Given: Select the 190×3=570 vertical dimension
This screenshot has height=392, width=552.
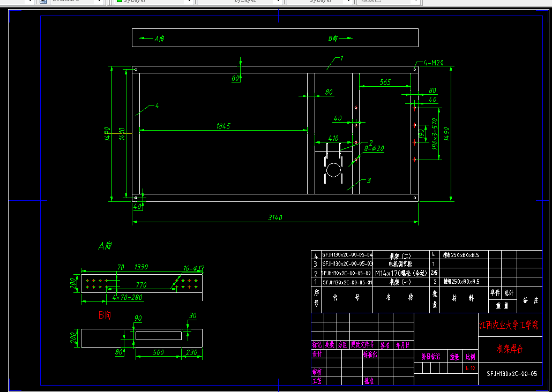Looking at the screenshot, I should (x=435, y=134).
